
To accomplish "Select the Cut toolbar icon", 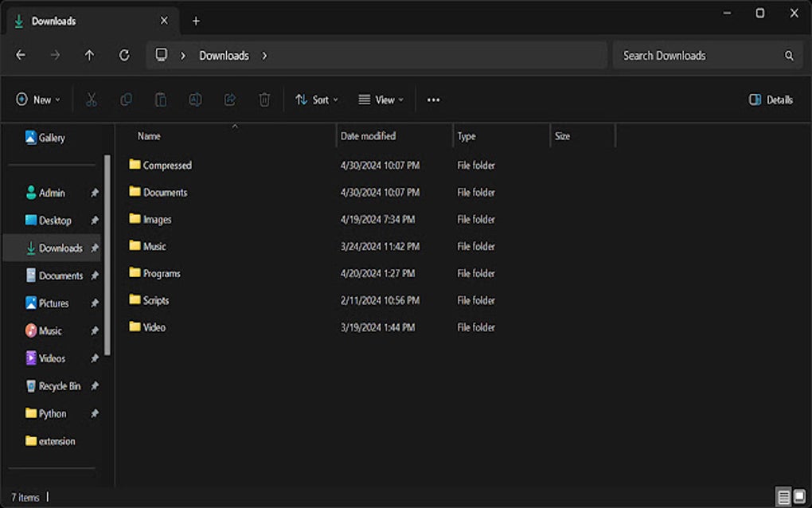I will pos(92,99).
